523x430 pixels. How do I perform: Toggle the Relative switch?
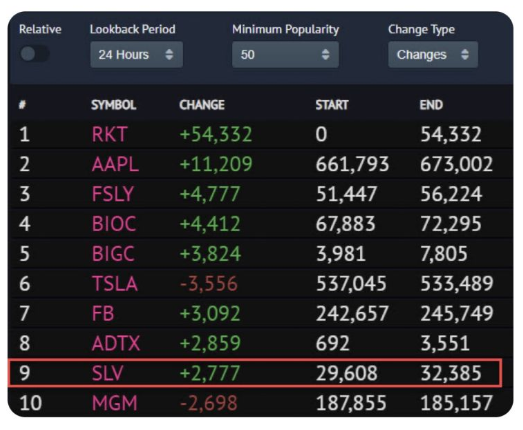click(34, 54)
